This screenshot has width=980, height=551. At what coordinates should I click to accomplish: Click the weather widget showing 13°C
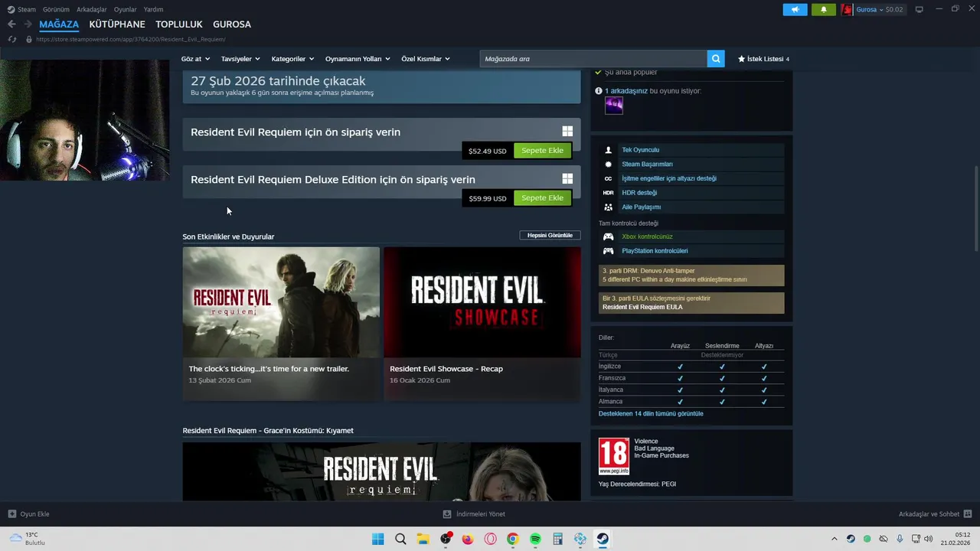tap(27, 539)
